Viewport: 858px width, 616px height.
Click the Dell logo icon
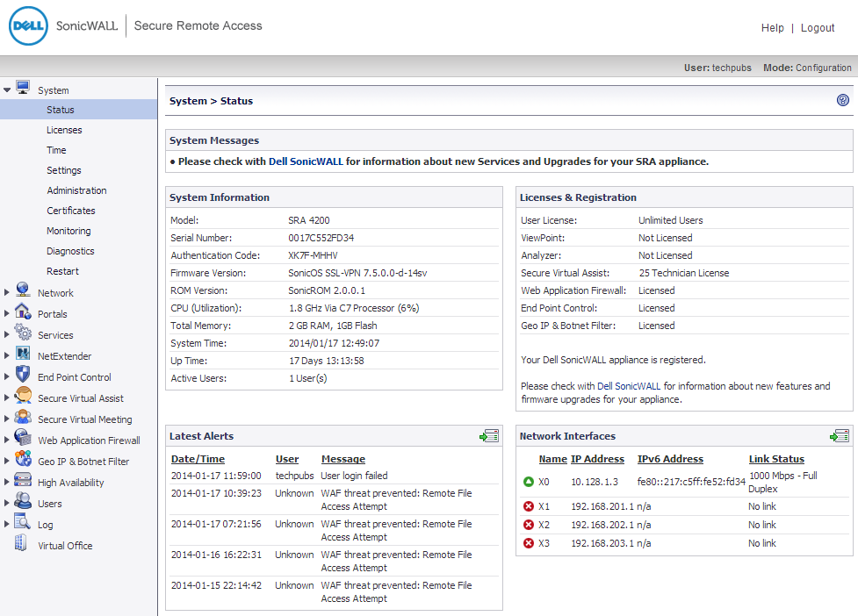[x=28, y=25]
